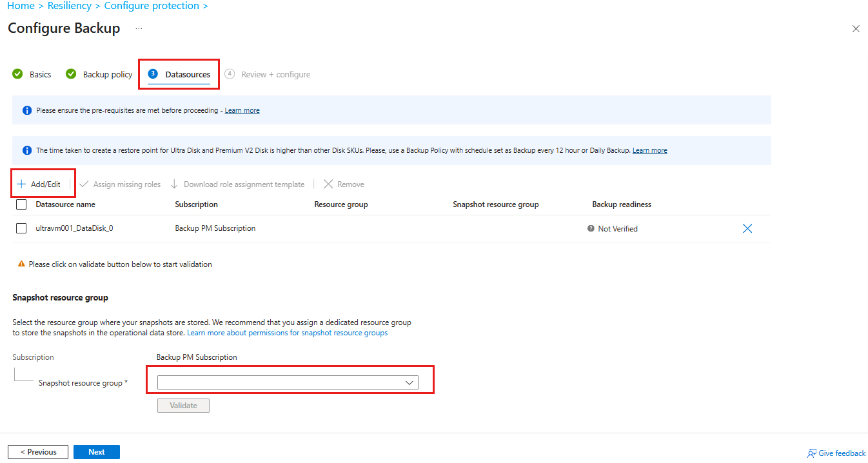Screen dimensions: 868x463
Task: Open the ellipsis menu beside Configure Backup
Action: (139, 29)
